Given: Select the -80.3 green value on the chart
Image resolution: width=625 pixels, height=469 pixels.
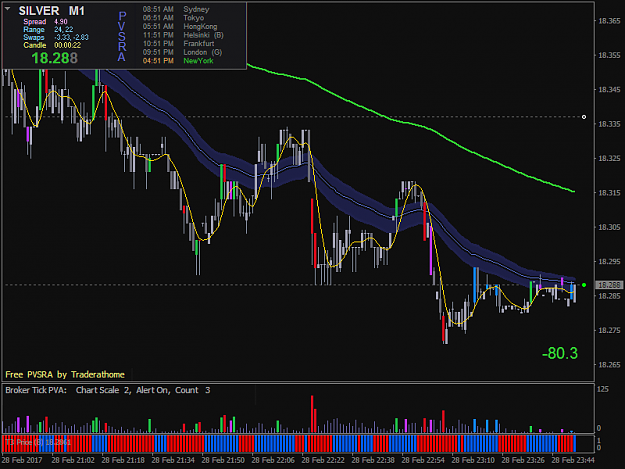Looking at the screenshot, I should (560, 353).
